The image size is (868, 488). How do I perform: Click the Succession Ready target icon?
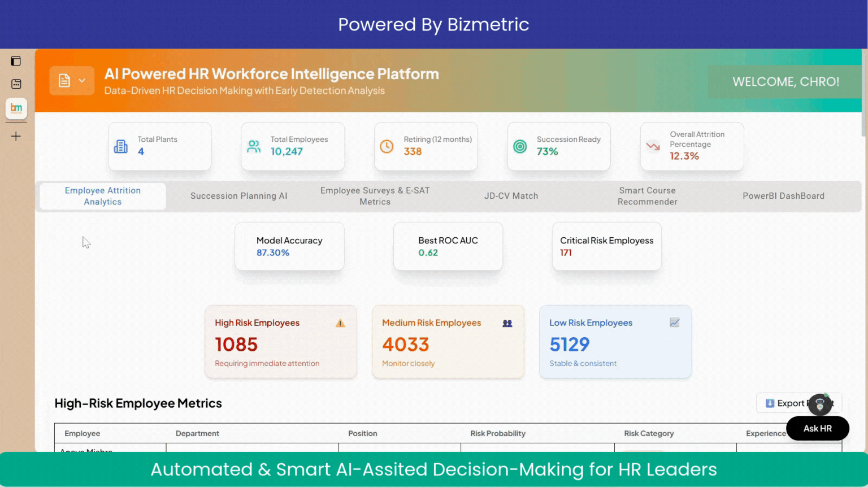pyautogui.click(x=520, y=146)
